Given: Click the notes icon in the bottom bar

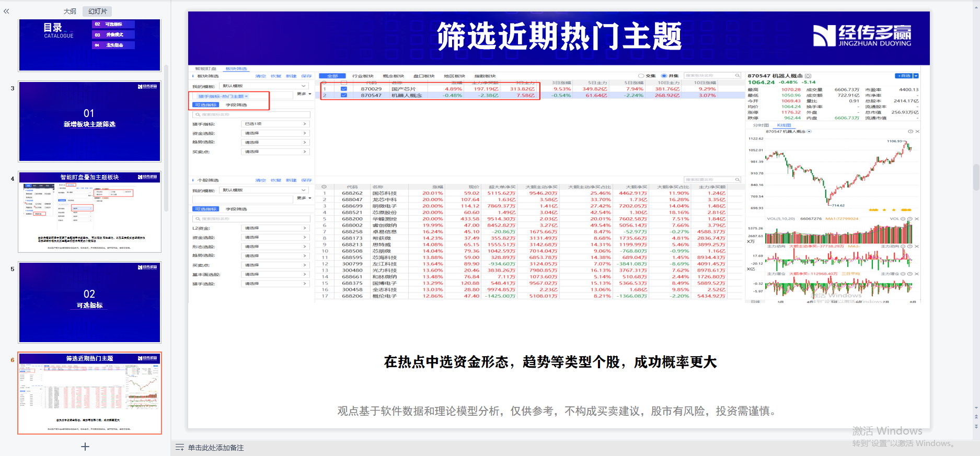Looking at the screenshot, I should click(x=180, y=448).
